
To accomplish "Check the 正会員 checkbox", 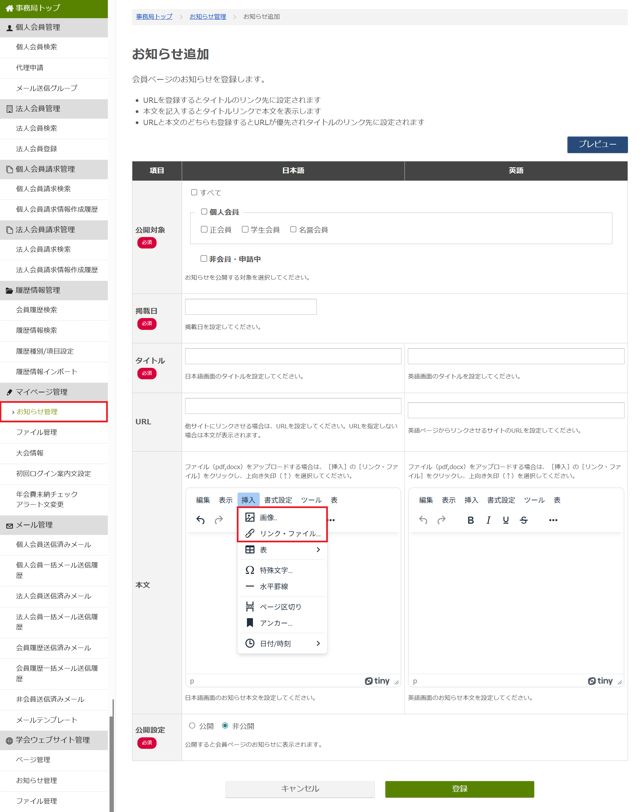I will [x=204, y=229].
